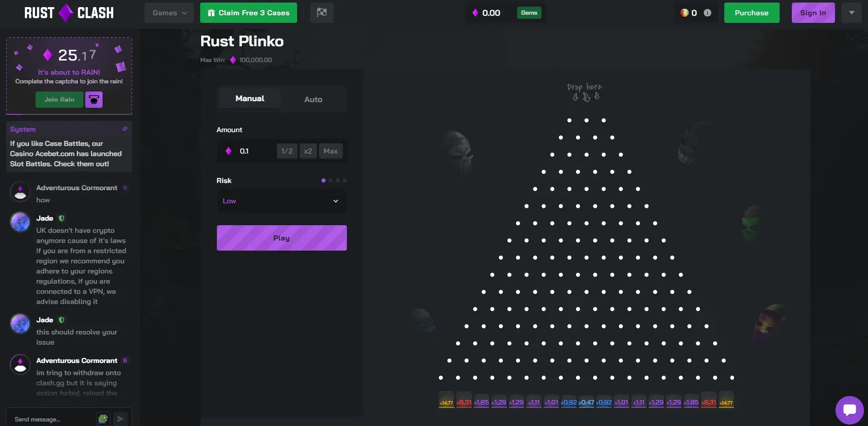The image size is (868, 426).
Task: Click the purple rain pot icon
Action: (94, 100)
